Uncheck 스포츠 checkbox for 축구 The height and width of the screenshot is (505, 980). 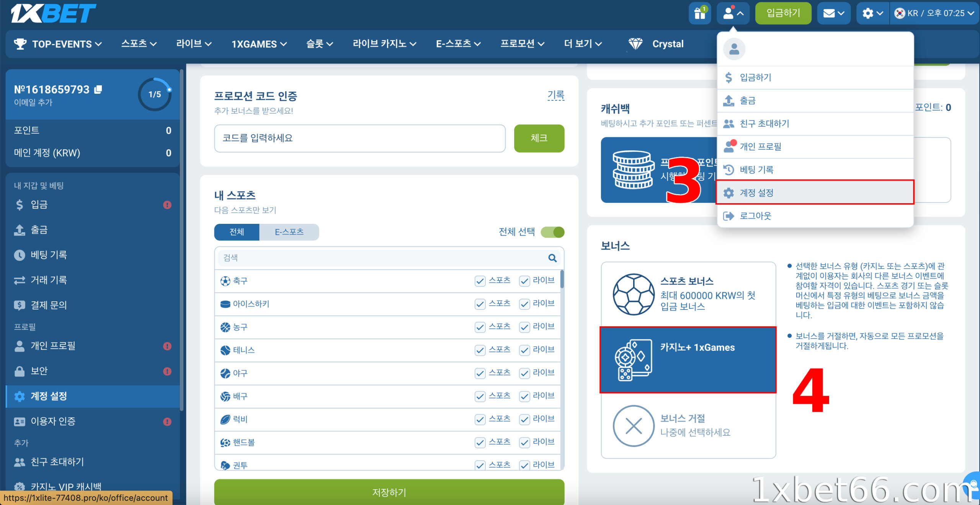point(480,281)
